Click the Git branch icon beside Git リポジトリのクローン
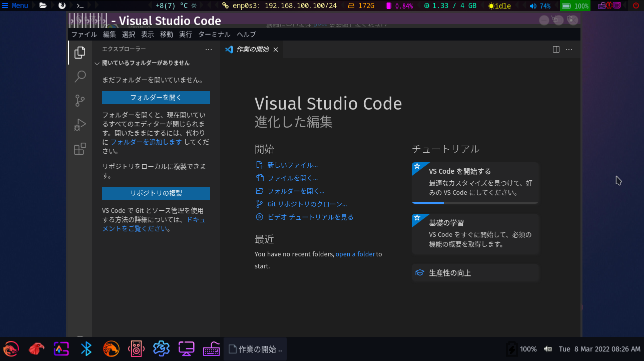This screenshot has width=644, height=361. click(259, 204)
